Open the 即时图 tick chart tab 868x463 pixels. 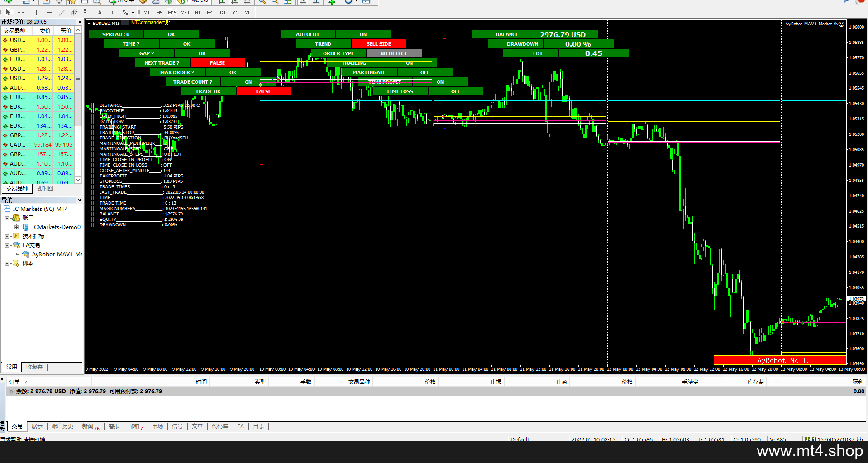tap(45, 188)
